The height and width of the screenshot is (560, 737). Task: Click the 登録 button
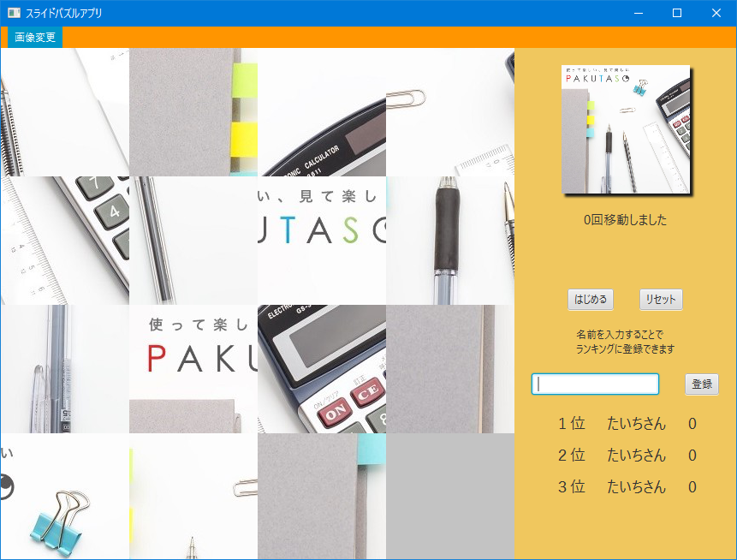(701, 384)
